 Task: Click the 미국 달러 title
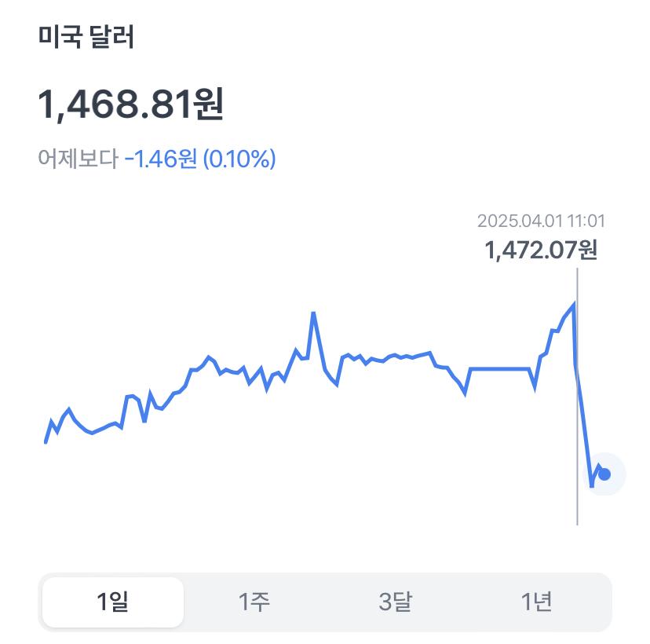click(86, 36)
